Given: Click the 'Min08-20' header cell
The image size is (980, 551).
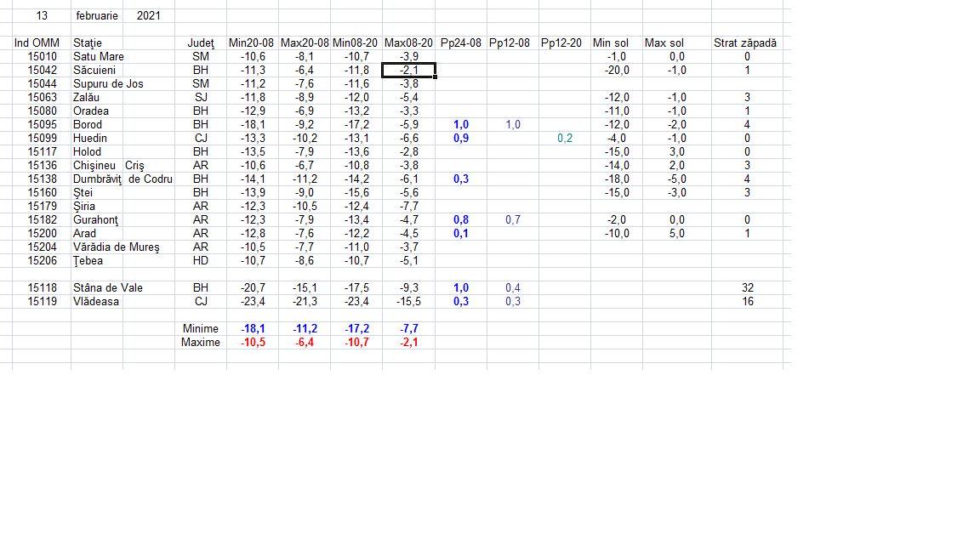Looking at the screenshot, I should point(355,43).
